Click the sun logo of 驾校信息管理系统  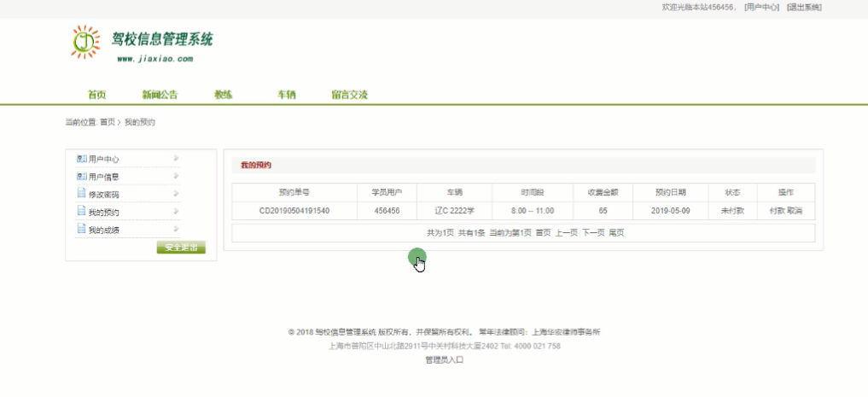pyautogui.click(x=85, y=42)
